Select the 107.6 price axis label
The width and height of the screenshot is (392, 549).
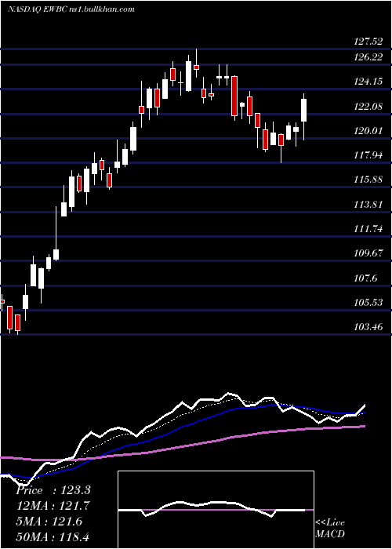pos(365,278)
